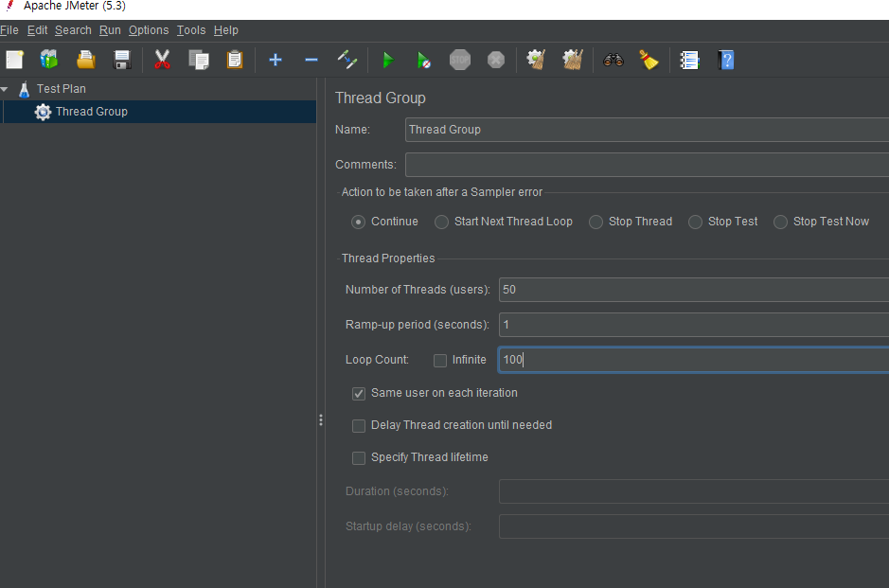This screenshot has height=588, width=889.
Task: Click the Number of Threads field
Action: click(694, 290)
